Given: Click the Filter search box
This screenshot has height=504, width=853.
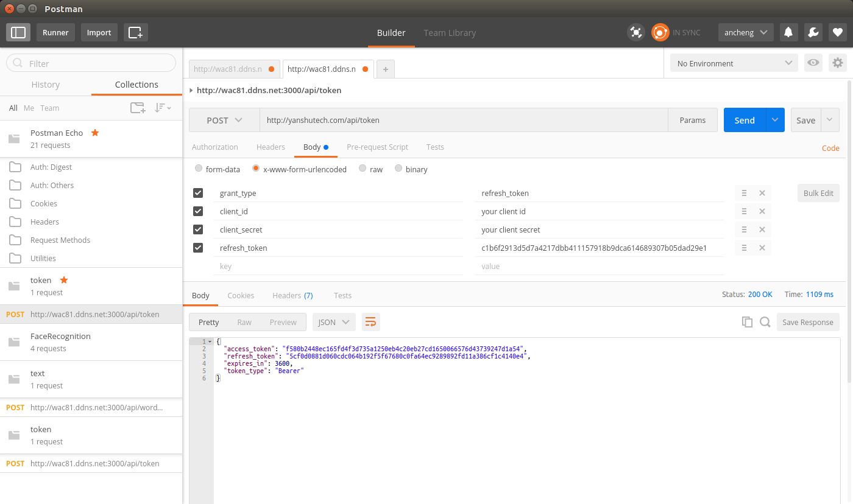Looking at the screenshot, I should [91, 63].
